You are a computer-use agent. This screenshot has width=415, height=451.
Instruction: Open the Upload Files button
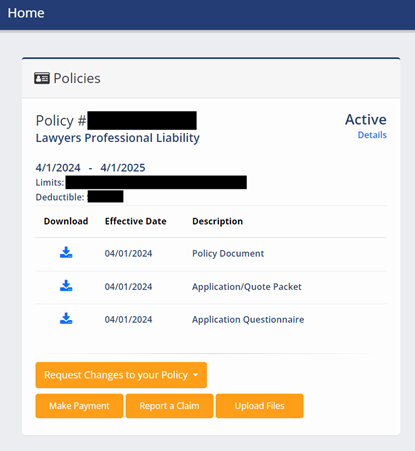(260, 406)
